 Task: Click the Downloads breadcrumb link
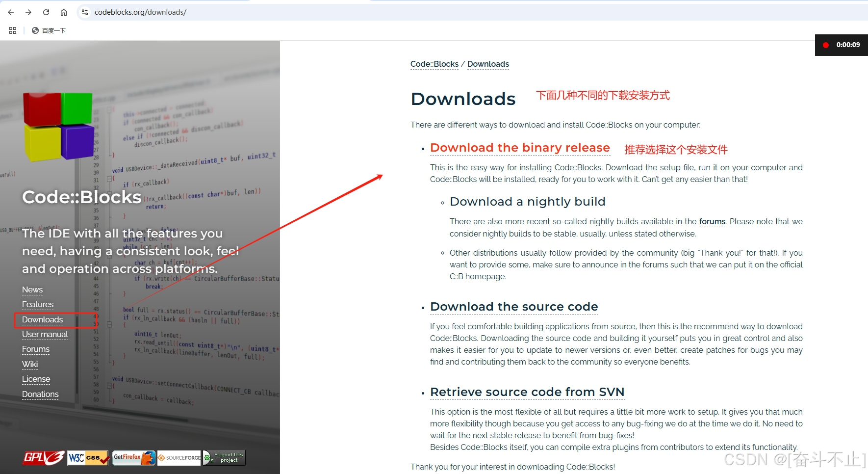tap(488, 64)
